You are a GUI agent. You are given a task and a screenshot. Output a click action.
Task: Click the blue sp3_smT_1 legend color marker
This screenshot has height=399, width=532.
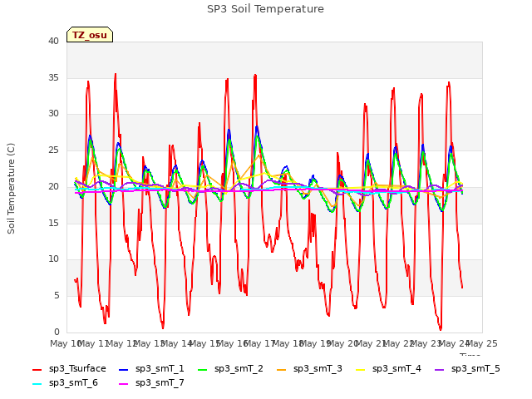coord(124,369)
